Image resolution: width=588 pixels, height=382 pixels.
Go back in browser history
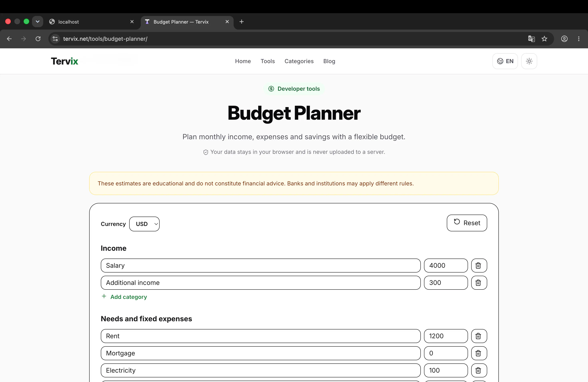point(9,39)
